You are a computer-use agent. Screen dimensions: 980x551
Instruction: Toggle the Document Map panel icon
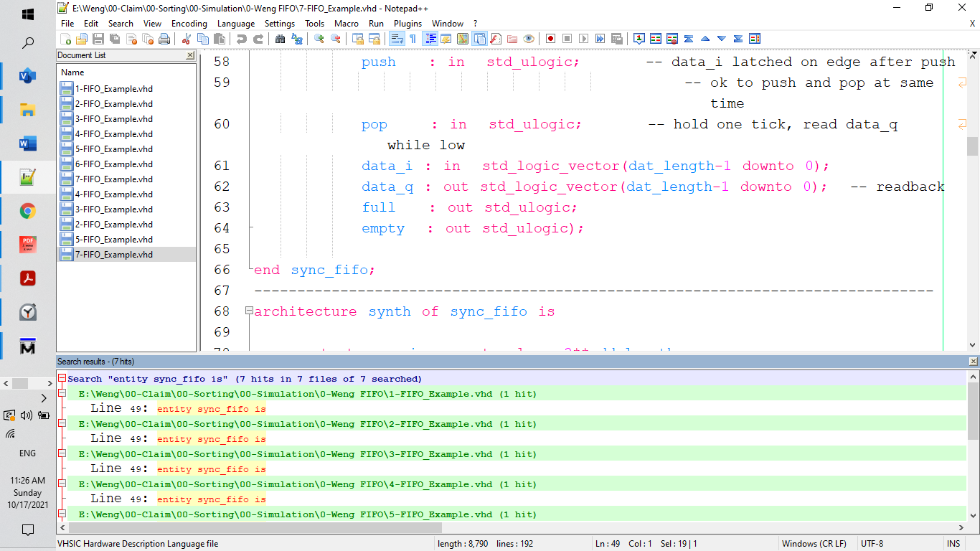[x=463, y=39]
